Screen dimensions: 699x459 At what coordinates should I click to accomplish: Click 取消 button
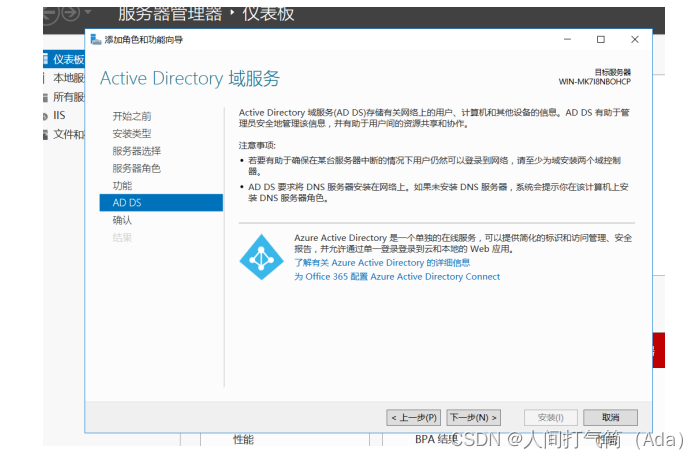(610, 418)
